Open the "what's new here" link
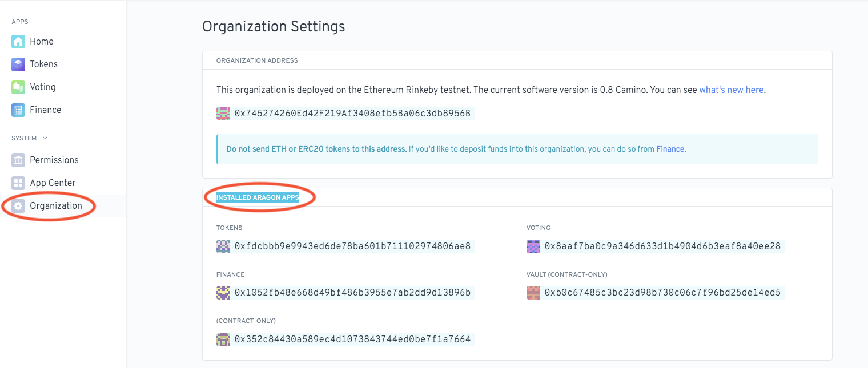Viewport: 868px width, 368px height. (x=731, y=90)
